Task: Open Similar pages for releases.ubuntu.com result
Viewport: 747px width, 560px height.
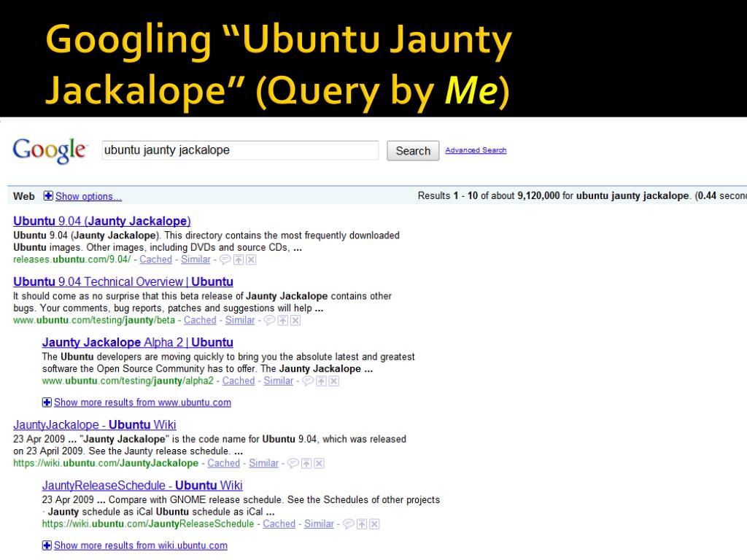Action: 196,260
